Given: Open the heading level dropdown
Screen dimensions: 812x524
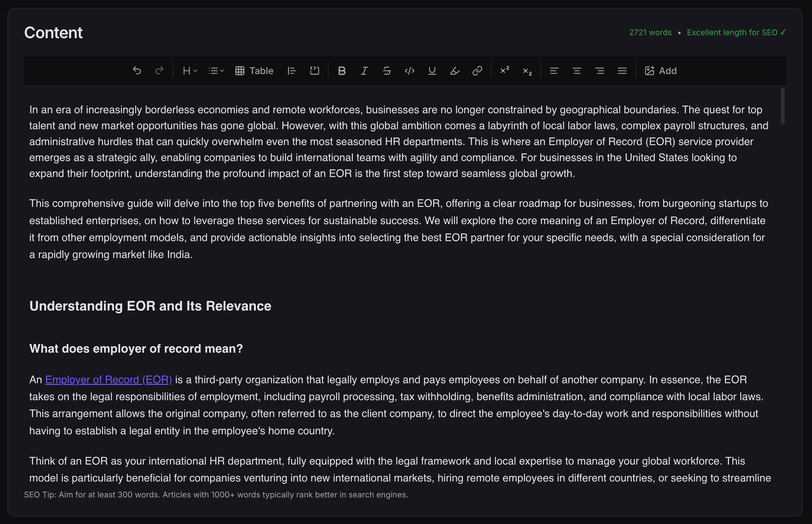Looking at the screenshot, I should click(x=189, y=71).
